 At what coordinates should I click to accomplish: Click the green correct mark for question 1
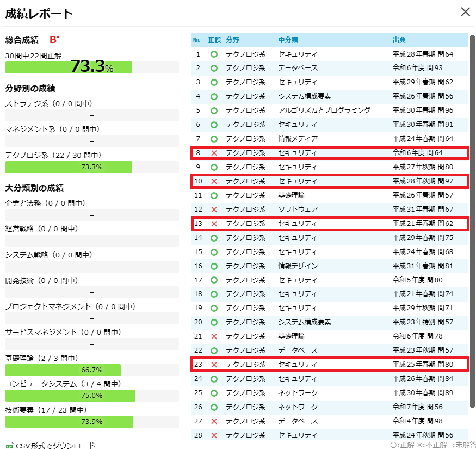pos(215,54)
